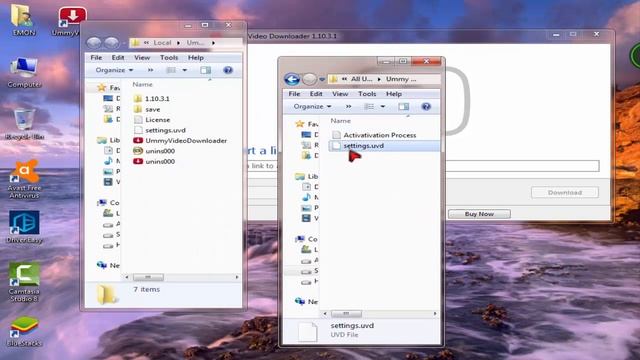Screen dimensions: 640x360
Task: Open the Tools menu in front Explorer window
Action: click(x=367, y=94)
